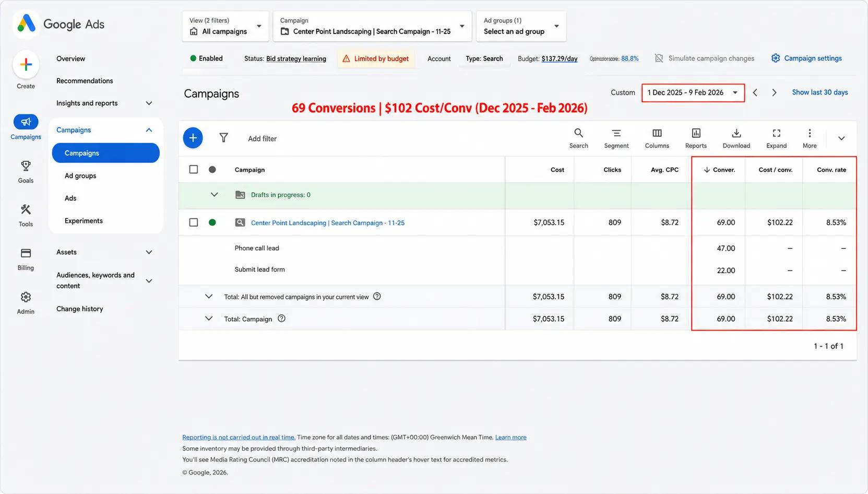
Task: Open Overview in the side menu
Action: [x=70, y=58]
